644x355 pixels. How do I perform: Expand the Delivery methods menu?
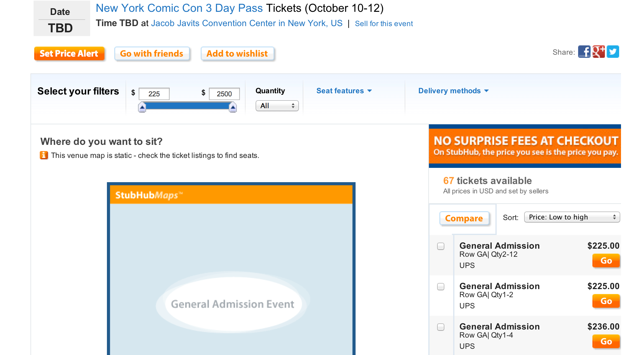(x=453, y=91)
